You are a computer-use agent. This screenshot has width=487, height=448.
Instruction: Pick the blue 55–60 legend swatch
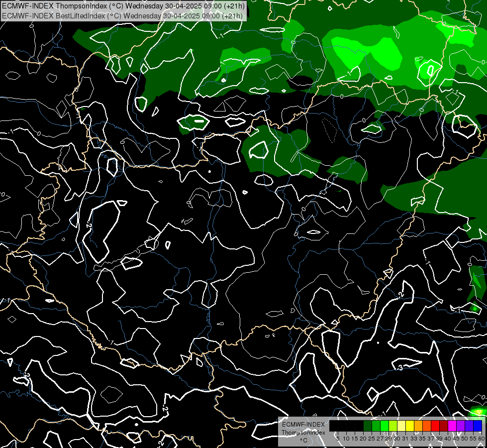478,426
